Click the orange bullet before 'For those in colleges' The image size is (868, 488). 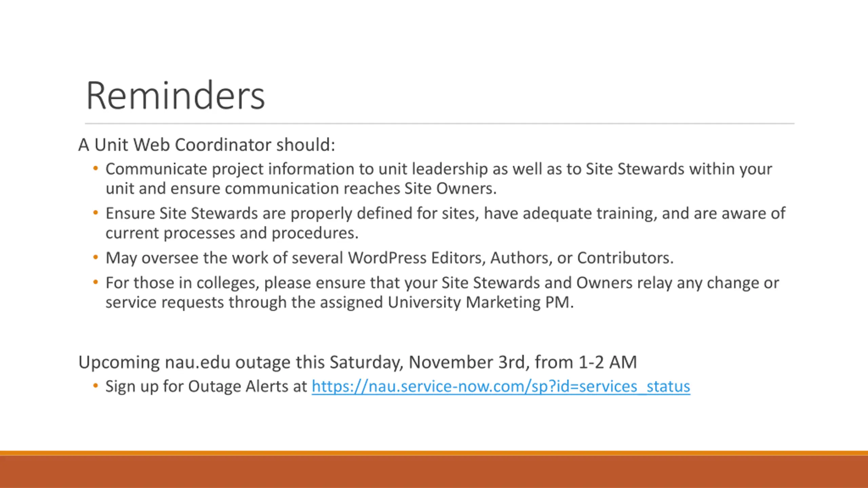tap(96, 282)
